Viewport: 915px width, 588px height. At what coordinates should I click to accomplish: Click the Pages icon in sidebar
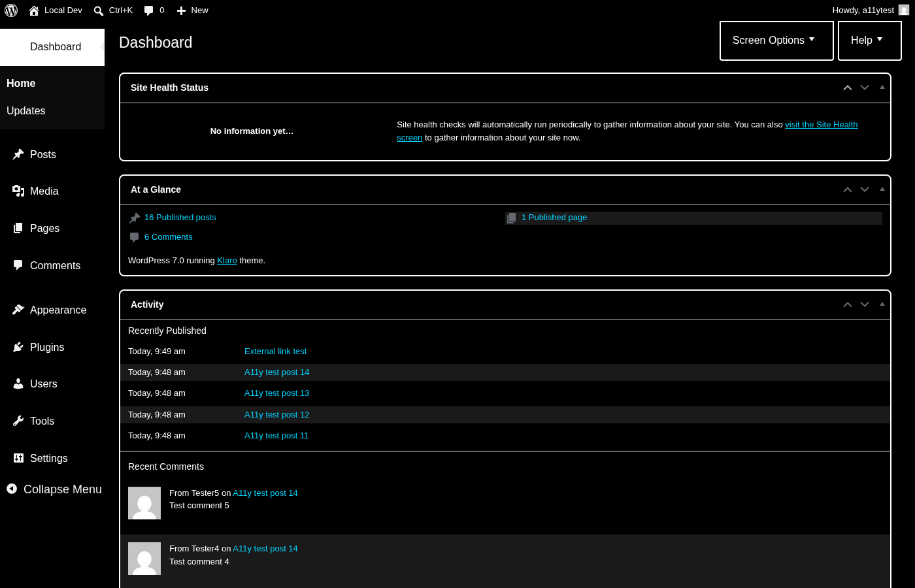click(18, 228)
